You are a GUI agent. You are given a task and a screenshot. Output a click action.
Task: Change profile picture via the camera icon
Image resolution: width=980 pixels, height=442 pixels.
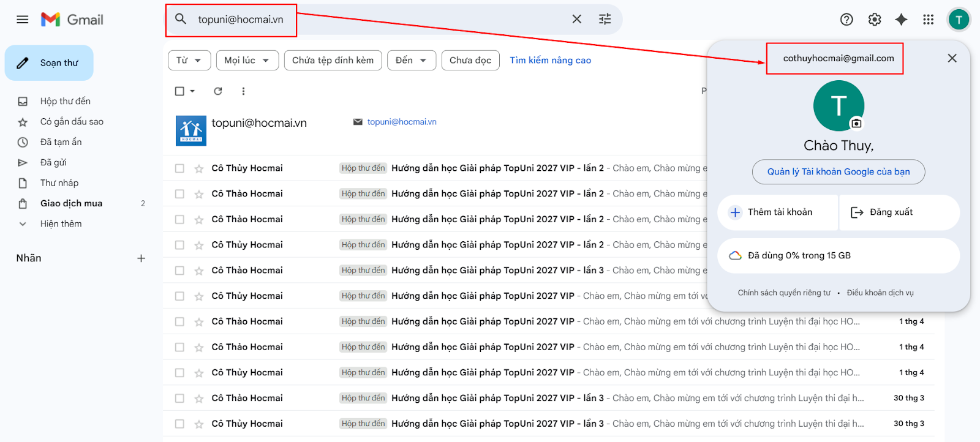[x=856, y=124]
